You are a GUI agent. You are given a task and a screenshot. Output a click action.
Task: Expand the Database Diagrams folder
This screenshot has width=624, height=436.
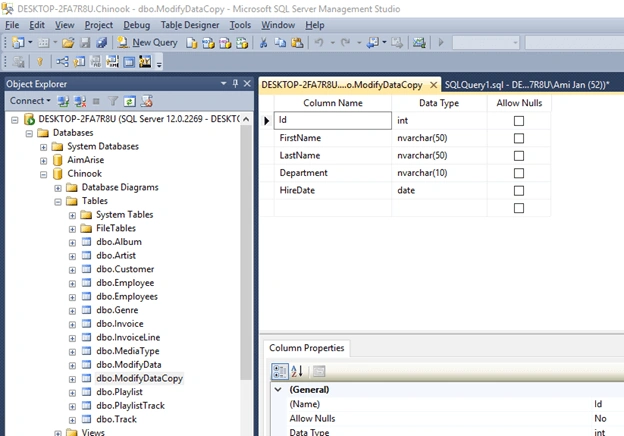[58, 188]
